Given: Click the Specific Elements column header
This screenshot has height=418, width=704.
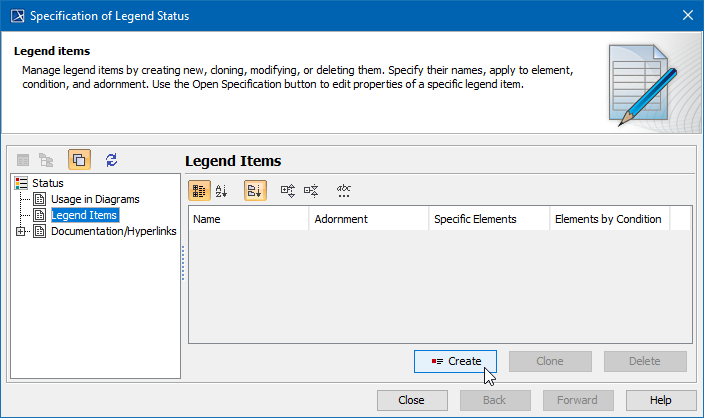Looking at the screenshot, I should tap(489, 219).
